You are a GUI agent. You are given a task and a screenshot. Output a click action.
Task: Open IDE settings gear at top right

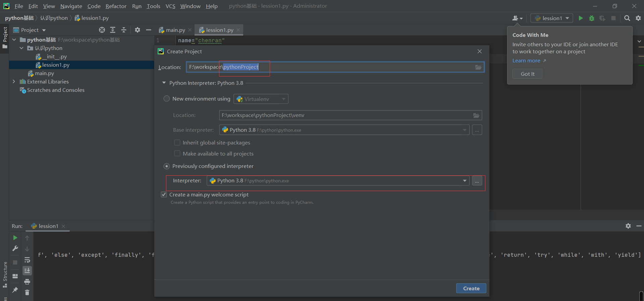638,18
